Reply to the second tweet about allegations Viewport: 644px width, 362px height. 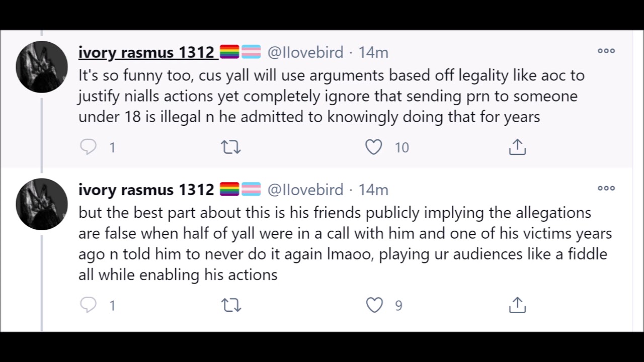[89, 305]
